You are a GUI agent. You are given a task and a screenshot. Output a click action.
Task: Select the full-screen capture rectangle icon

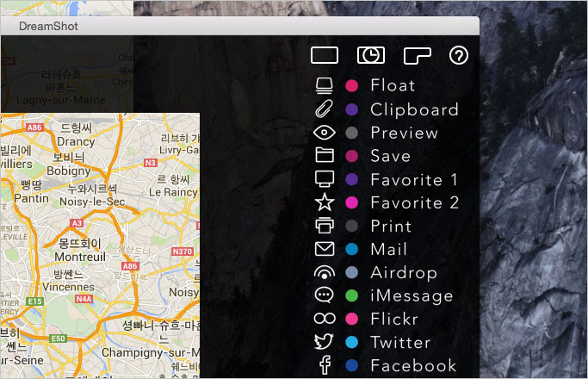(325, 55)
